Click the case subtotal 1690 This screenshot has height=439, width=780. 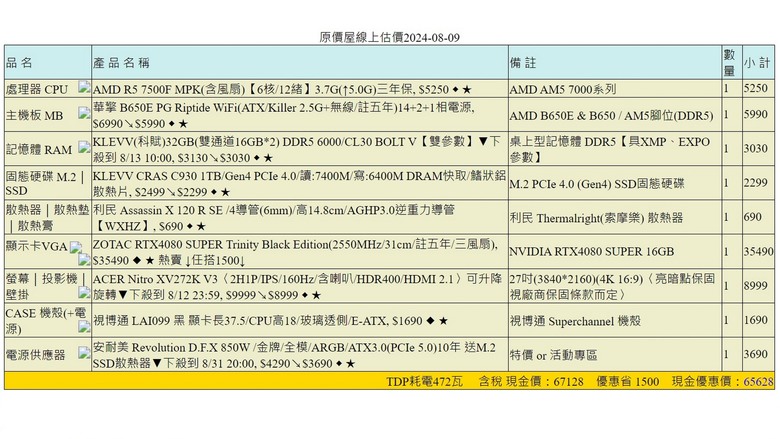coord(756,320)
